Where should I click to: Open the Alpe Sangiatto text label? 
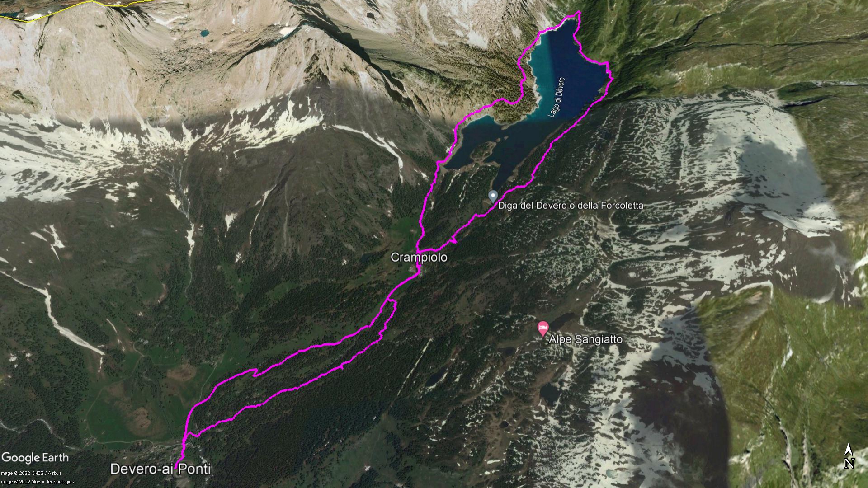(x=585, y=339)
